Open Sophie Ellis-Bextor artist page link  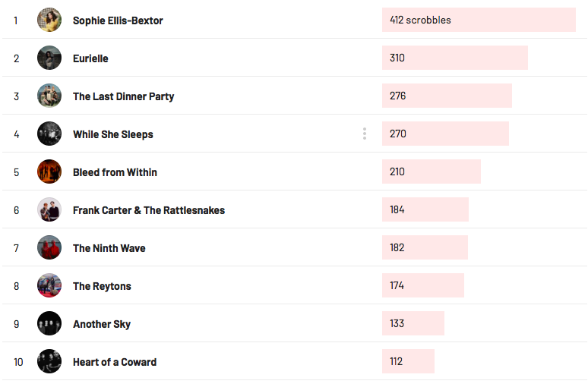pyautogui.click(x=118, y=20)
